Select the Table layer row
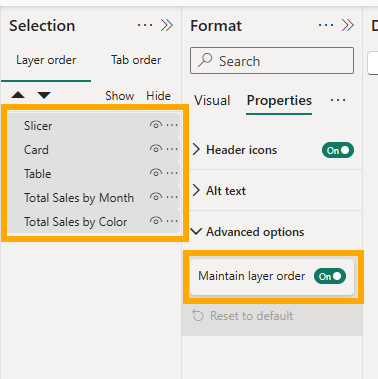378x379 pixels. pyautogui.click(x=93, y=173)
